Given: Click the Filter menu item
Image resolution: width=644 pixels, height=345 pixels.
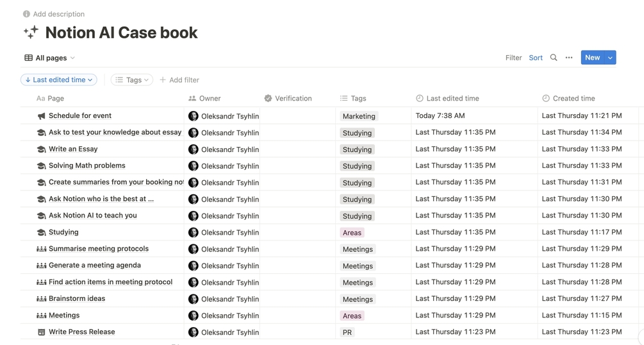Looking at the screenshot, I should point(513,58).
